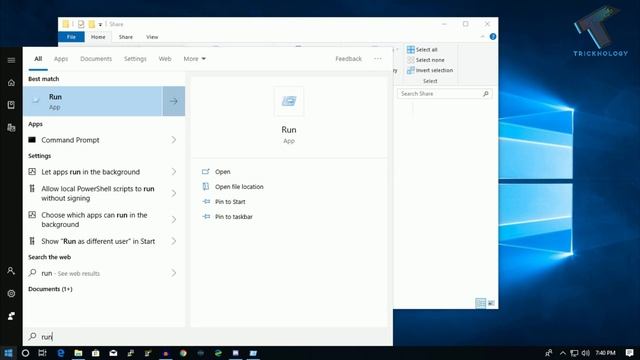Image resolution: width=640 pixels, height=360 pixels.
Task: Click Select all in Explorer ribbon
Action: (422, 49)
